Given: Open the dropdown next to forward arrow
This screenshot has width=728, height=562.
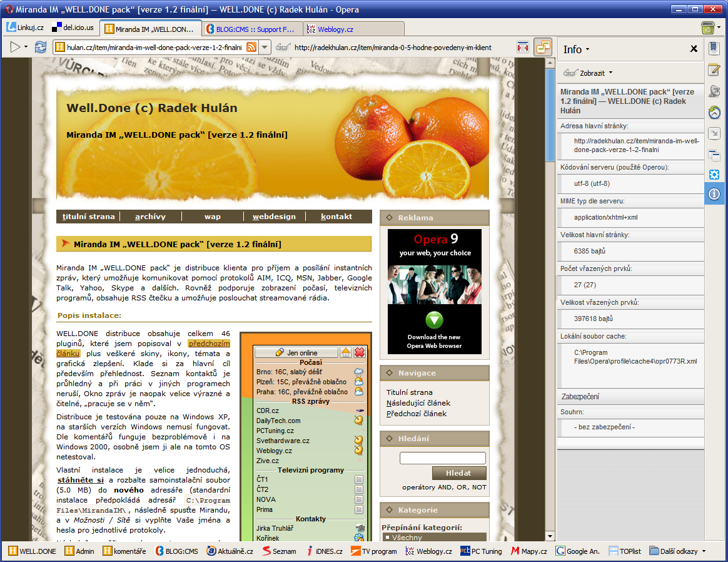Looking at the screenshot, I should point(26,47).
